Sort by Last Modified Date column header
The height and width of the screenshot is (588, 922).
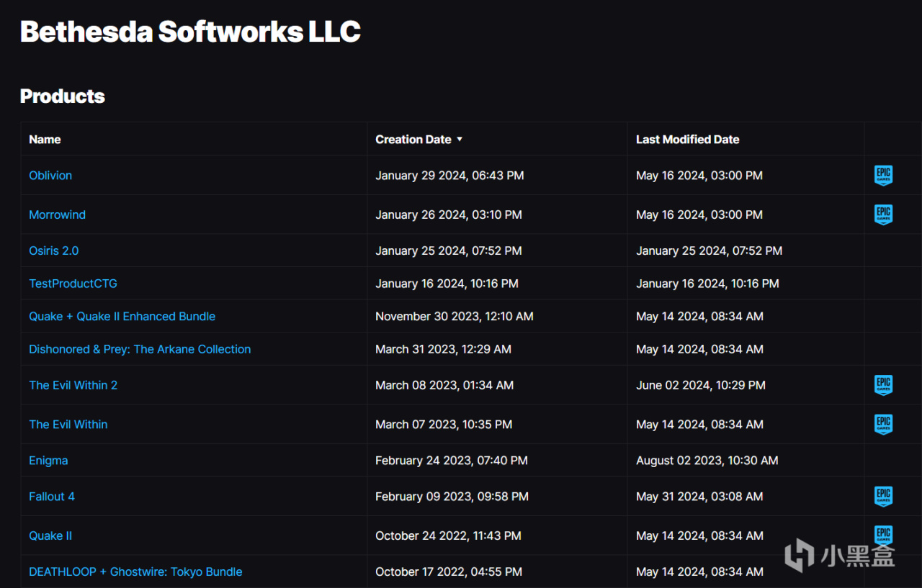point(688,140)
